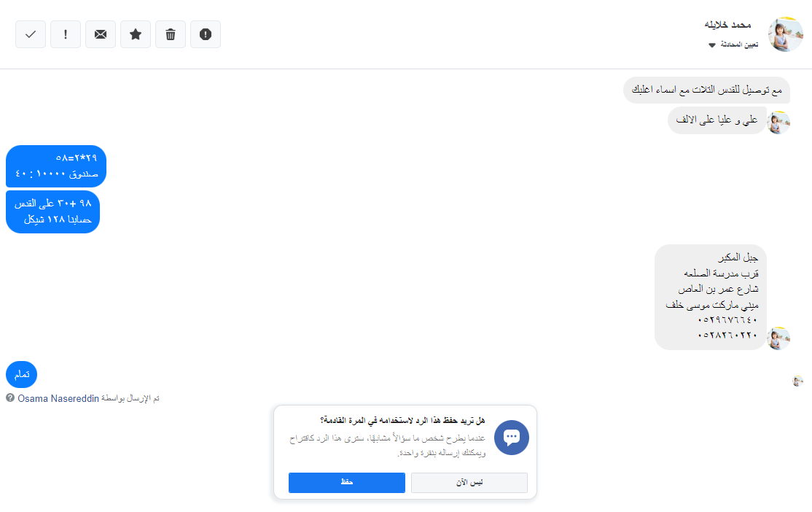The image size is (812, 512).
Task: Click the message مع توصيل للقدس
Action: point(706,90)
